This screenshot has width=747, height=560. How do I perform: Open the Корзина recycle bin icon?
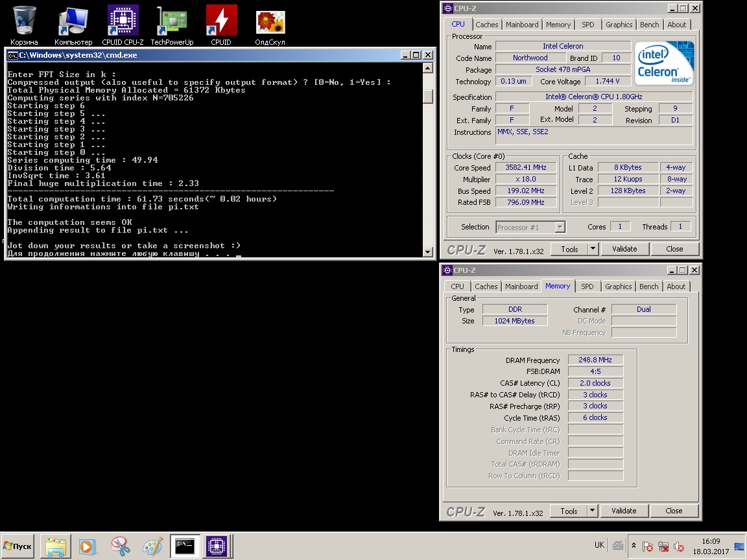click(x=24, y=25)
